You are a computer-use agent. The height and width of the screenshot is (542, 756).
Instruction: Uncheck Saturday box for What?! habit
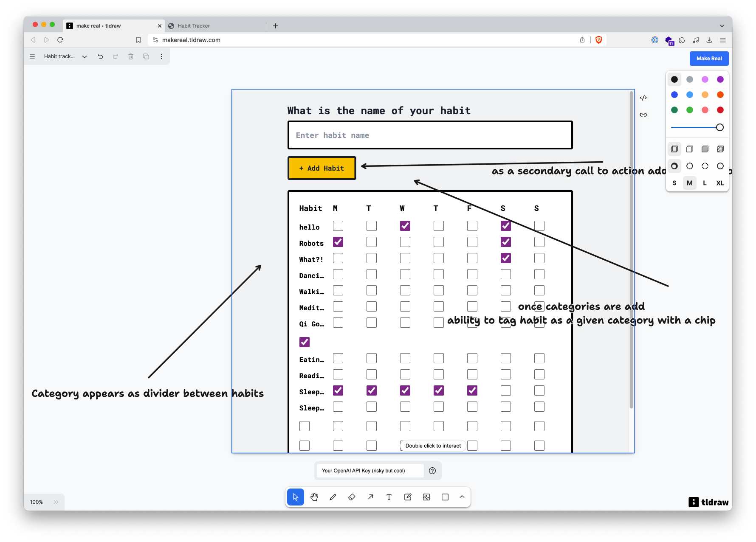coord(505,258)
